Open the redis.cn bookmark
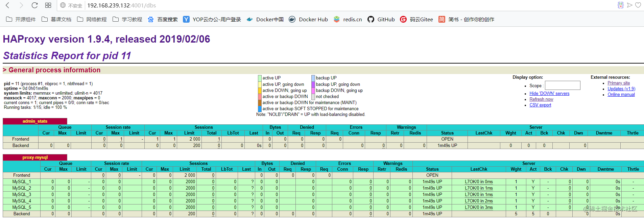The width and height of the screenshot is (644, 219). point(348,19)
